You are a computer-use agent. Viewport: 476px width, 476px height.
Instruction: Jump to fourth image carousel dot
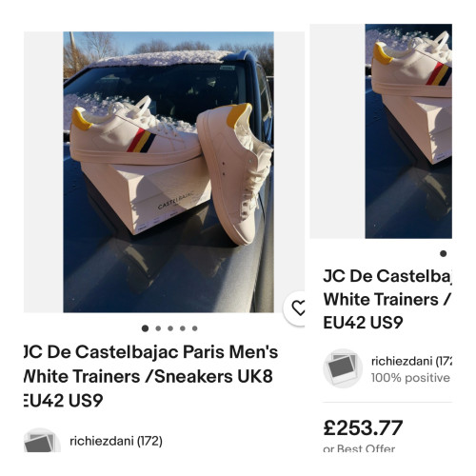(x=183, y=328)
